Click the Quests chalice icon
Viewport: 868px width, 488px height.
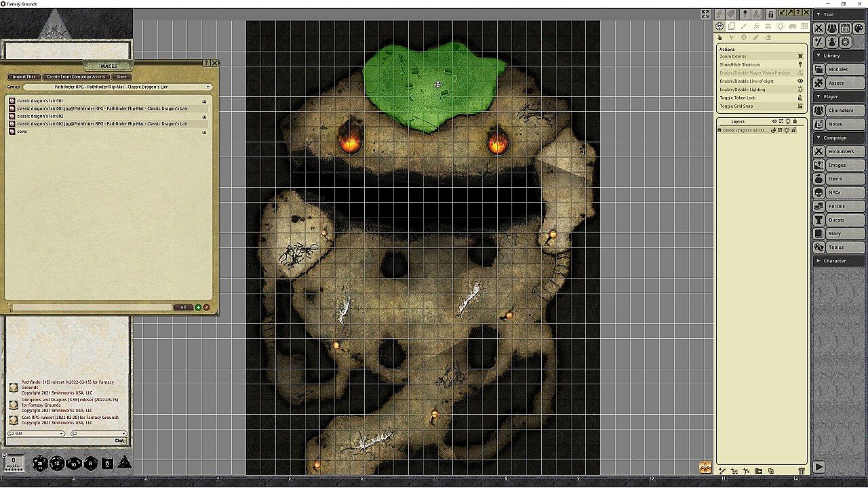click(x=819, y=220)
